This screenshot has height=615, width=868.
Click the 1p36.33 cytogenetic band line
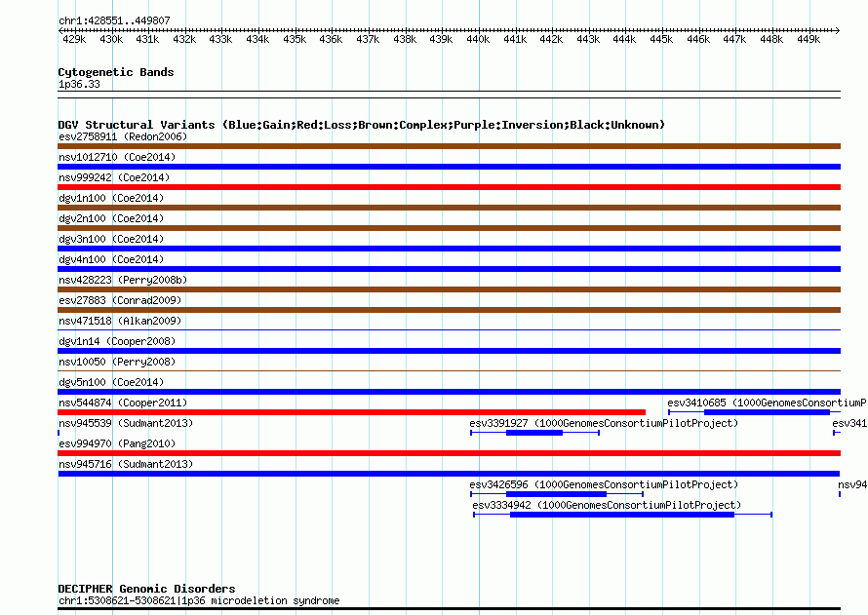pos(449,95)
